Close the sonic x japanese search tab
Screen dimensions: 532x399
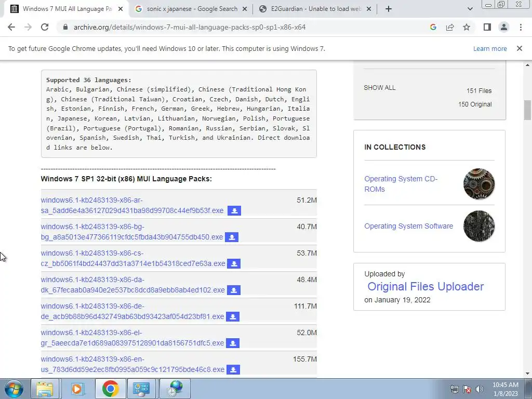point(245,9)
